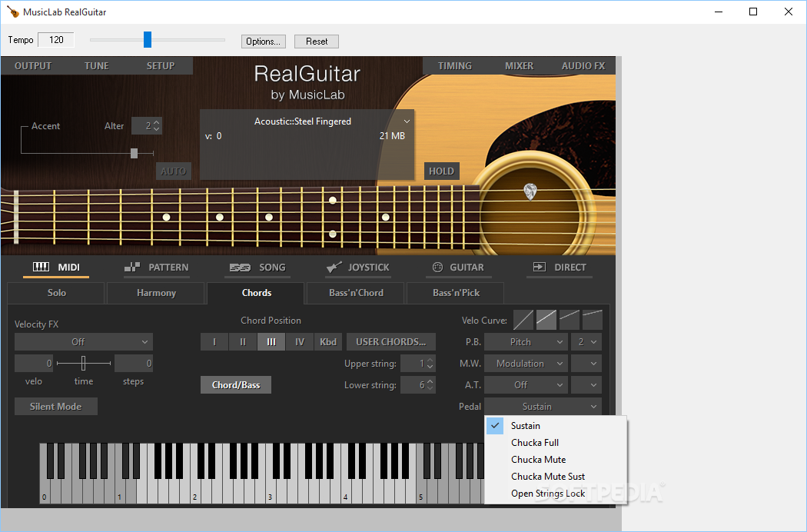The width and height of the screenshot is (807, 532).
Task: Open the P.B. Pitch dropdown
Action: 526,342
